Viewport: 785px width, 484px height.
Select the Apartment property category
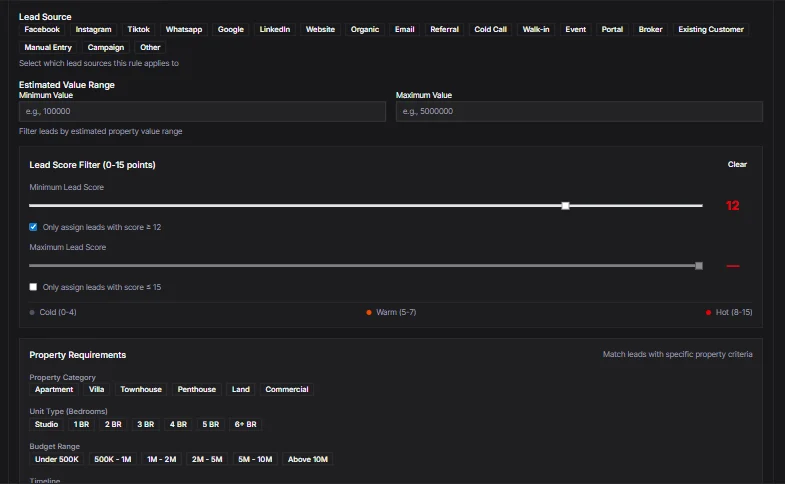[54, 389]
